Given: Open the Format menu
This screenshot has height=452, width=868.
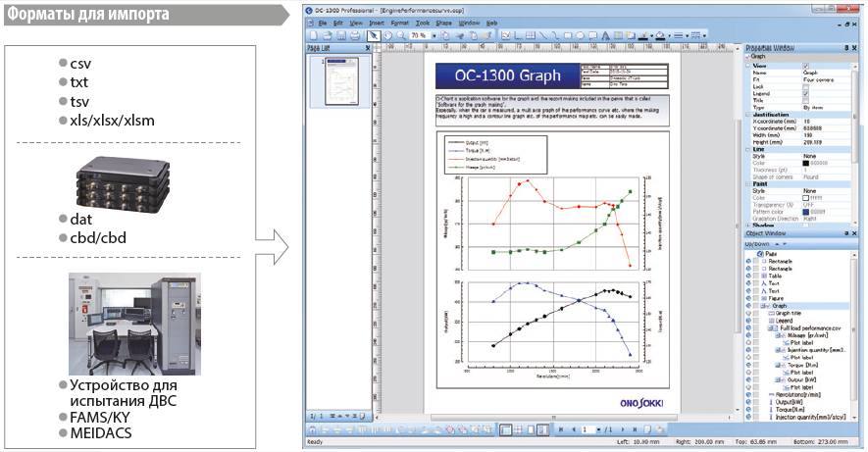Looking at the screenshot, I should tap(400, 24).
